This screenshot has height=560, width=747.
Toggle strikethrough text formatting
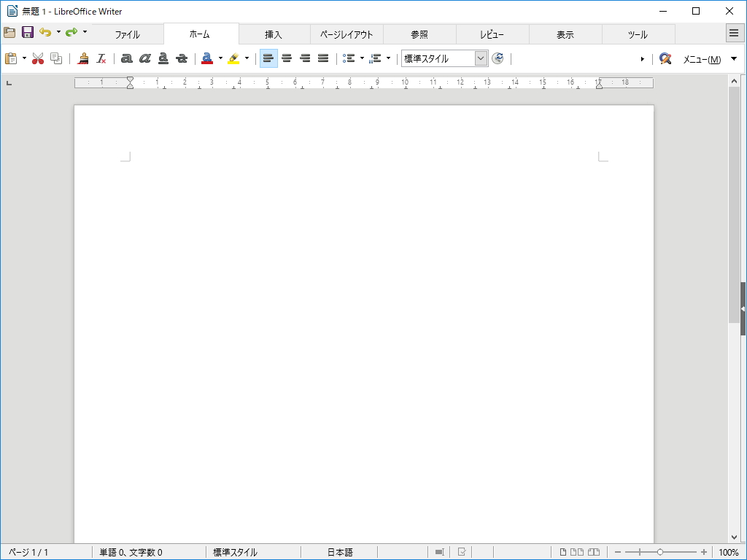coord(182,58)
